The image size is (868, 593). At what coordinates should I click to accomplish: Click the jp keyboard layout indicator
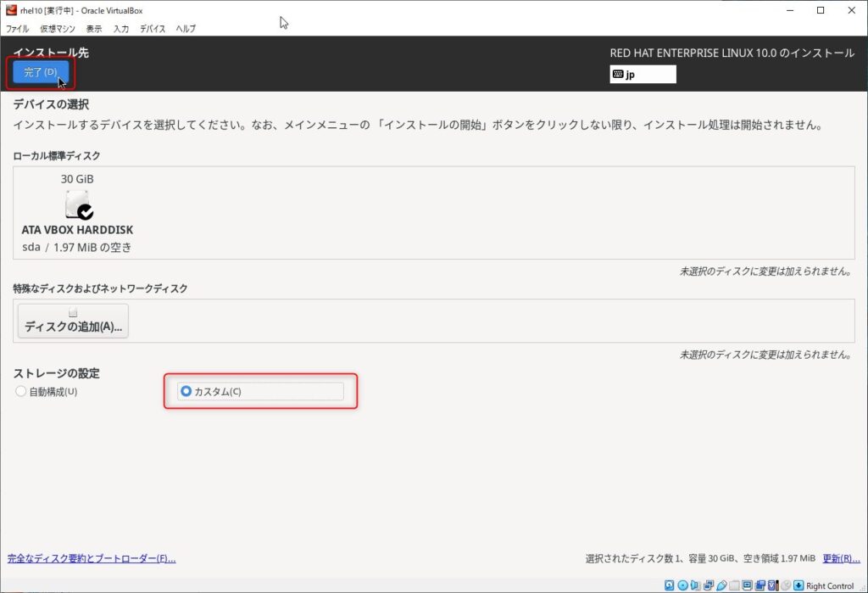tap(643, 75)
